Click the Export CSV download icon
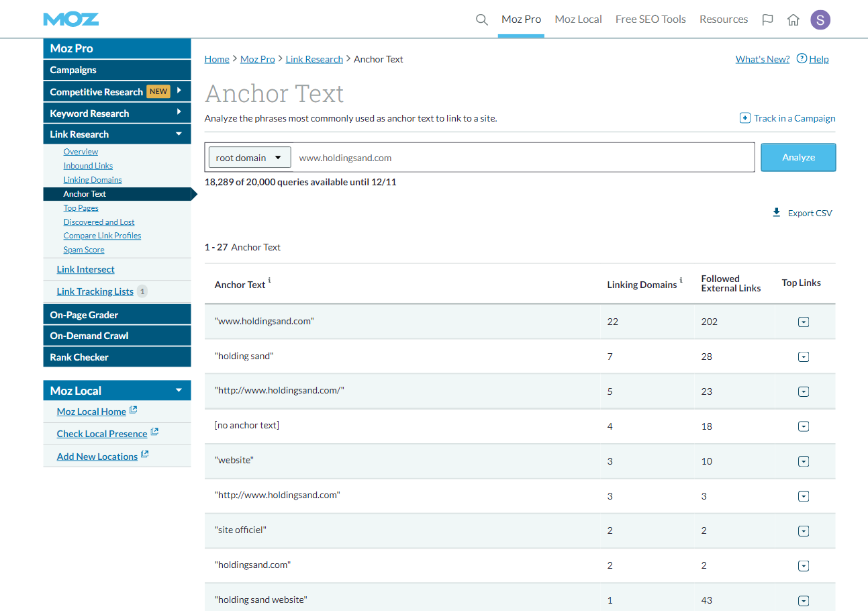868x611 pixels. coord(777,212)
